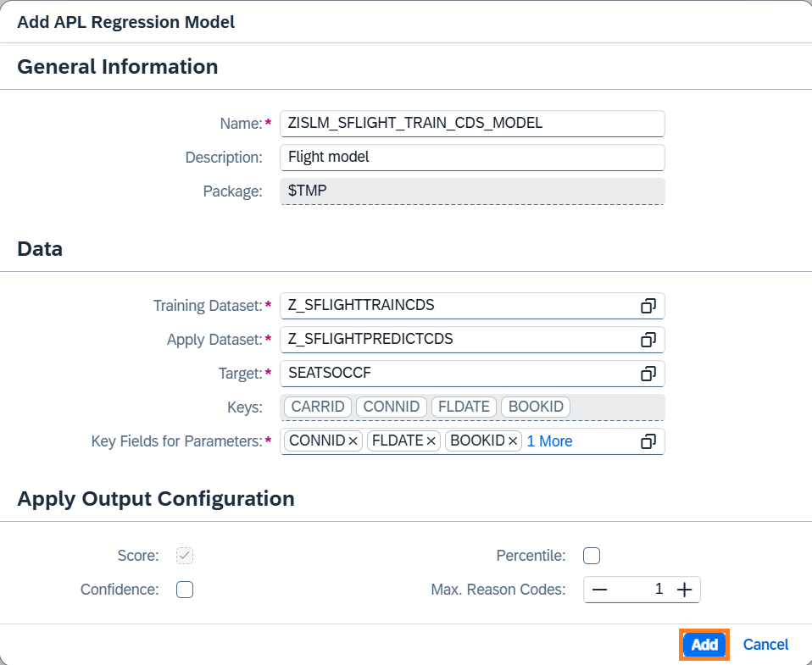Remove BOOKID token from key fields

point(512,441)
